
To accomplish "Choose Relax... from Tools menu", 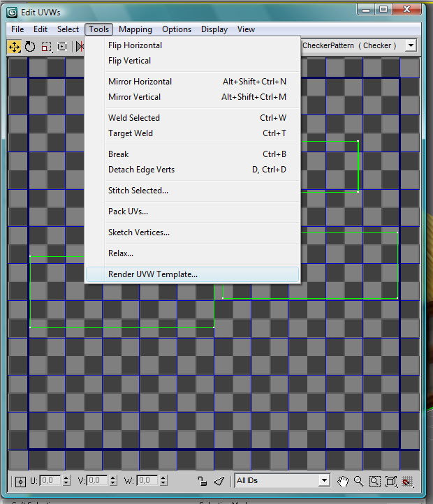I will (192, 253).
